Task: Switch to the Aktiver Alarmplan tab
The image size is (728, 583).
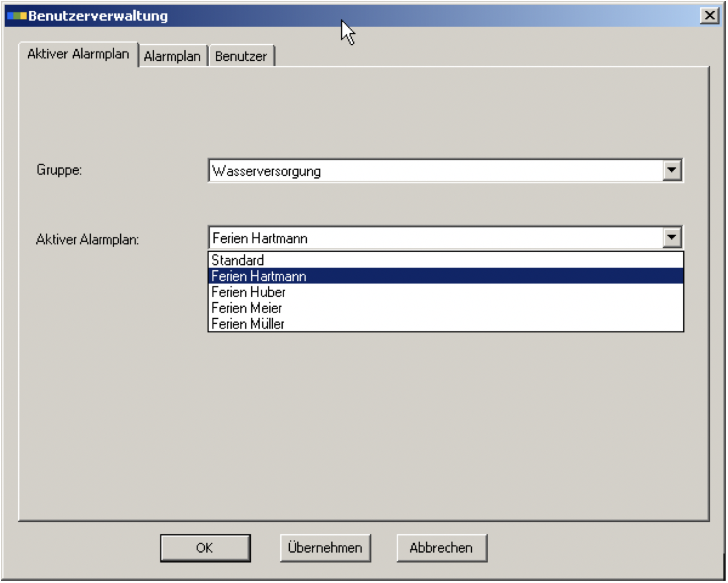Action: (78, 54)
